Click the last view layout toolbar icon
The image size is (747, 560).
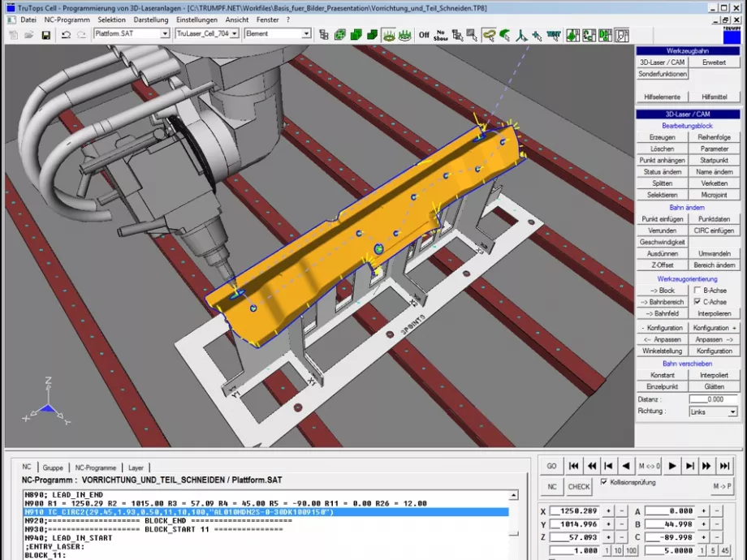(622, 35)
